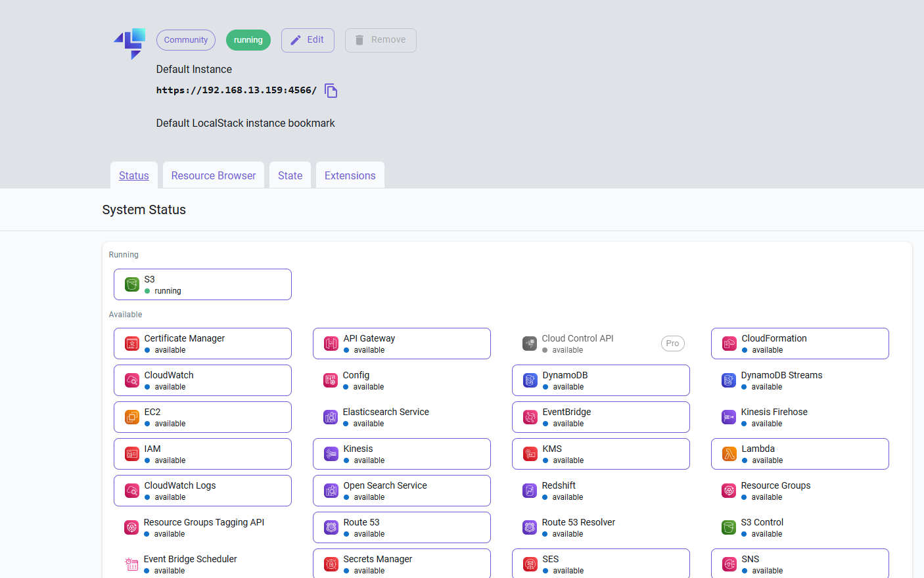Click the IAM icon
This screenshot has height=578, width=924.
(x=132, y=454)
